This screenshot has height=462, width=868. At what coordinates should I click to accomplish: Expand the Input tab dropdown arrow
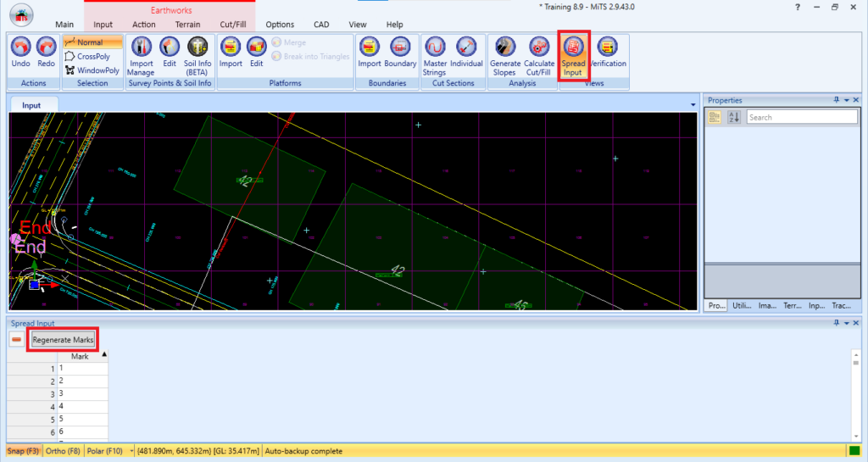[x=693, y=104]
